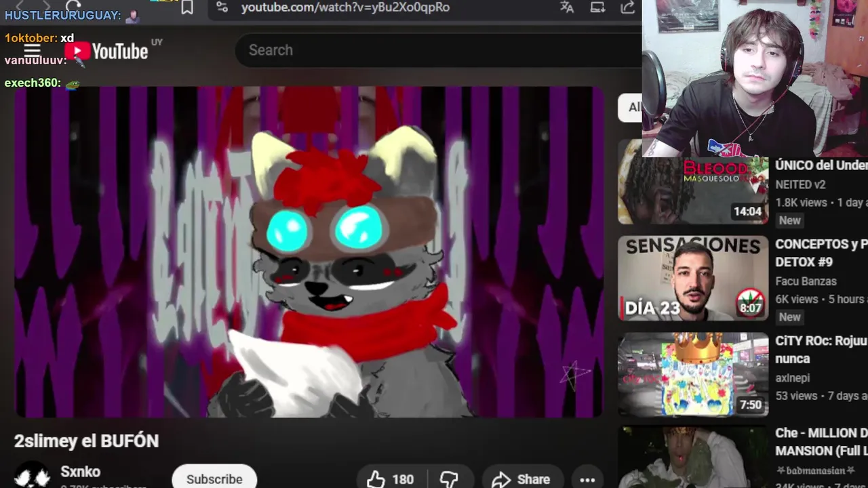The image size is (868, 488).
Task: Open the Facu Banzas channel name
Action: [806, 281]
